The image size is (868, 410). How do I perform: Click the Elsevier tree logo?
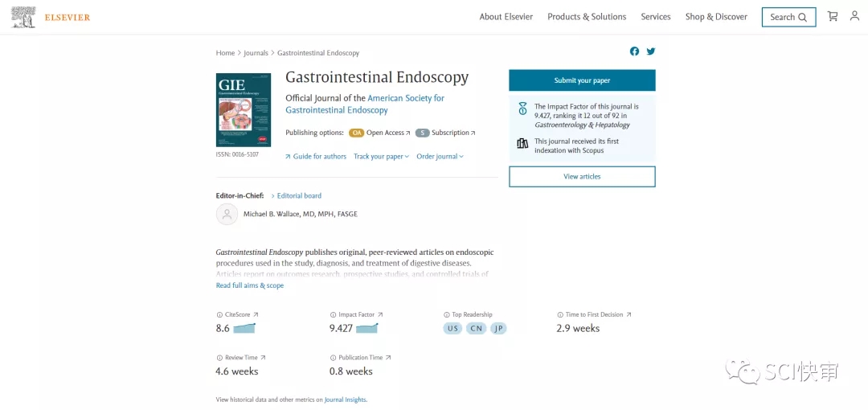(23, 17)
